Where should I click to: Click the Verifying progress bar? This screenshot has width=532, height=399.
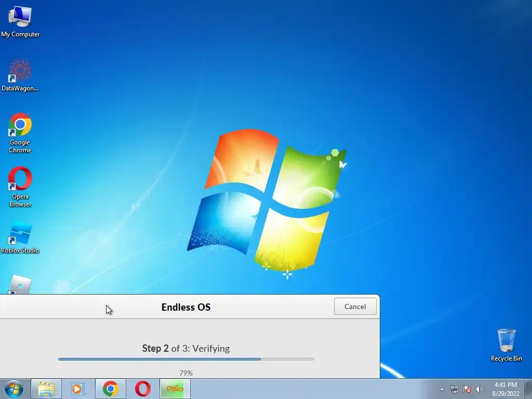(x=186, y=359)
